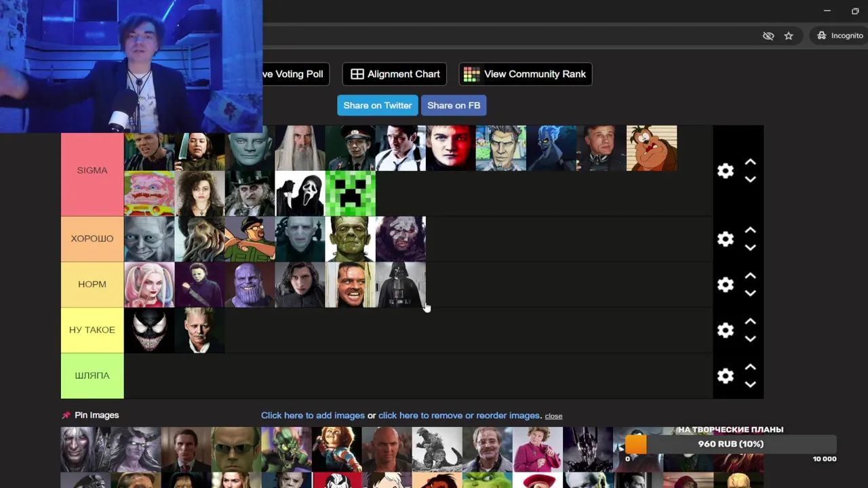868x488 pixels.
Task: Select the SIGMA tier label
Action: (92, 171)
